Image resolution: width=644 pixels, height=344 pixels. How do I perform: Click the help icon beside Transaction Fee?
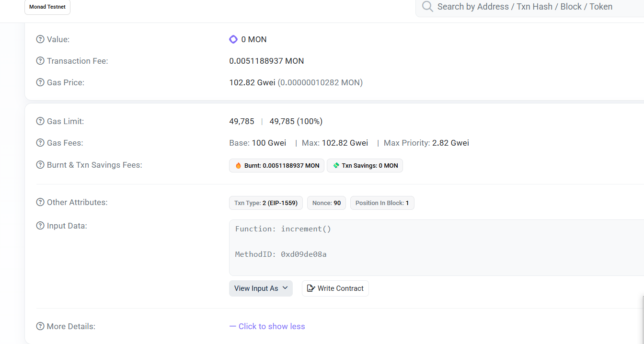coord(40,61)
